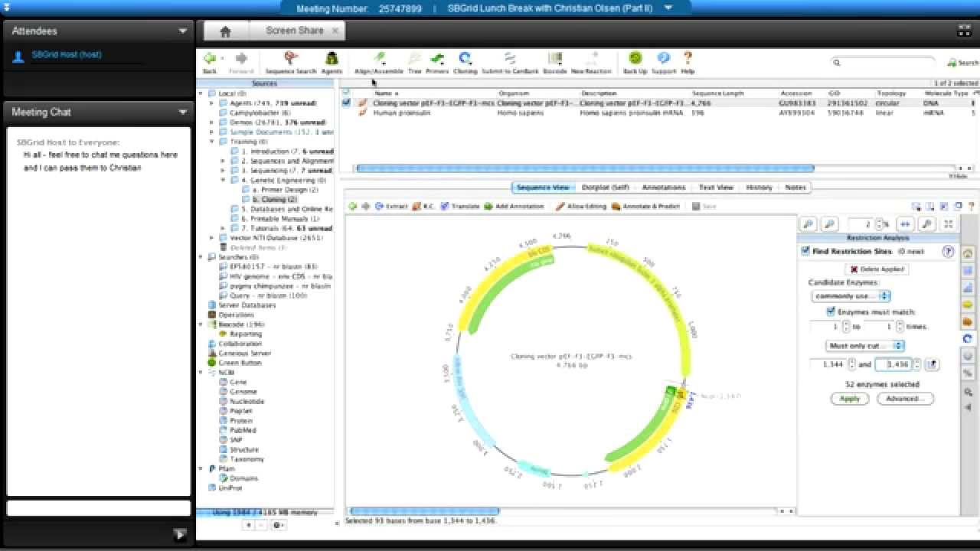Toggle the Enzymes must match checkbox

pyautogui.click(x=831, y=312)
